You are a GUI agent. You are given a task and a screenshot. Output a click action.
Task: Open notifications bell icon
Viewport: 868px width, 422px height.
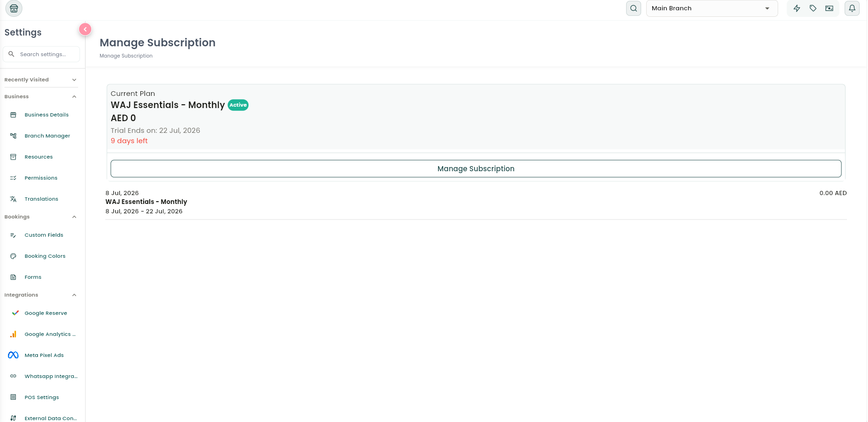click(852, 8)
